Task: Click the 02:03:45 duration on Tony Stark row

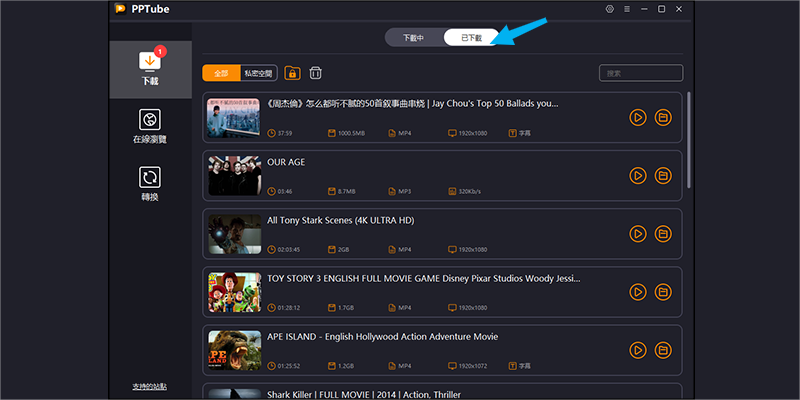Action: tap(289, 249)
